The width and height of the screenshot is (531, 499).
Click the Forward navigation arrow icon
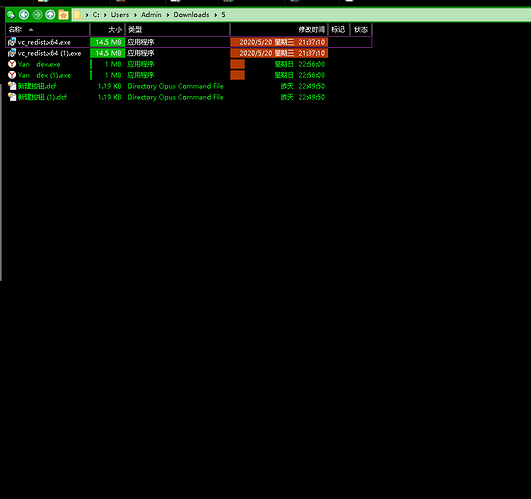[37, 15]
